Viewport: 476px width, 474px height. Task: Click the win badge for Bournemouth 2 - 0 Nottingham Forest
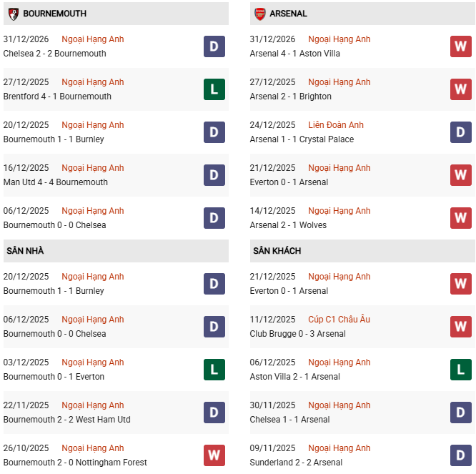pyautogui.click(x=214, y=455)
